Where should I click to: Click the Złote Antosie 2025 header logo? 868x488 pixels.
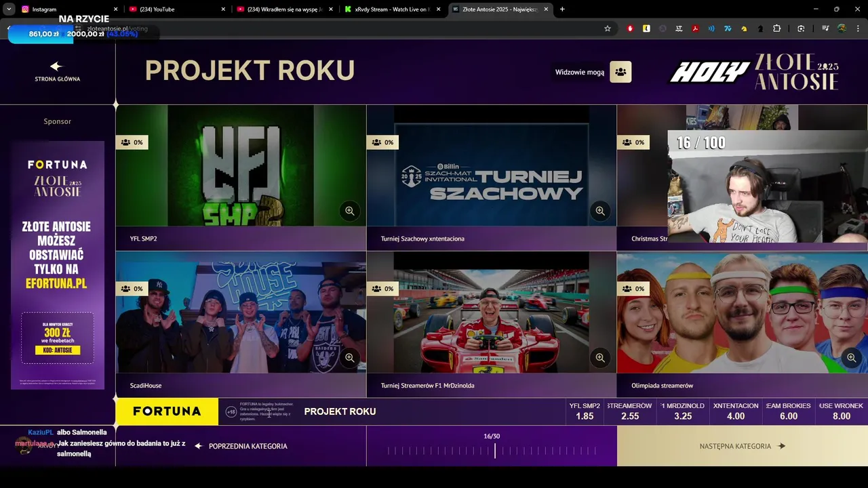coord(797,72)
